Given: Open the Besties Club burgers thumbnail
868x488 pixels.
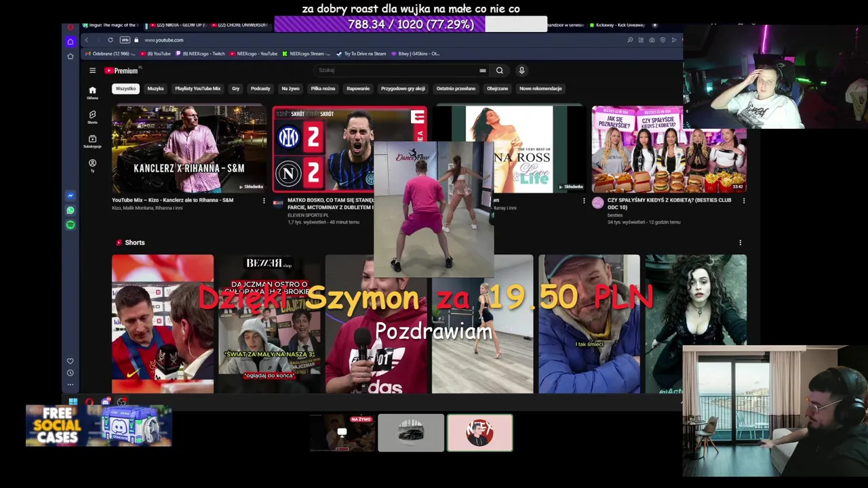Looking at the screenshot, I should click(669, 149).
